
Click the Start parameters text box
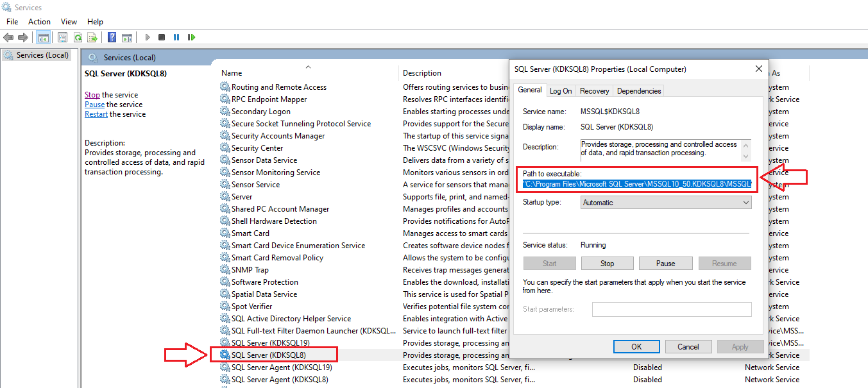pos(672,309)
